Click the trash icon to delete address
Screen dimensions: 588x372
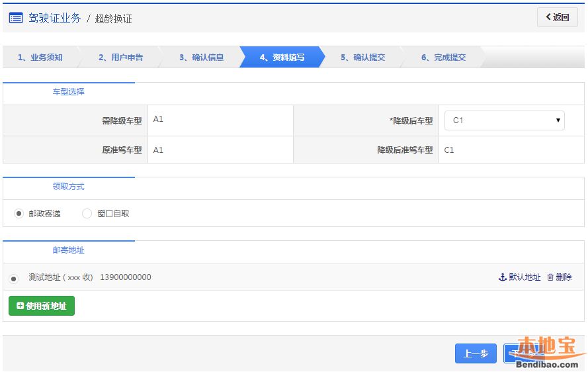[x=550, y=277]
